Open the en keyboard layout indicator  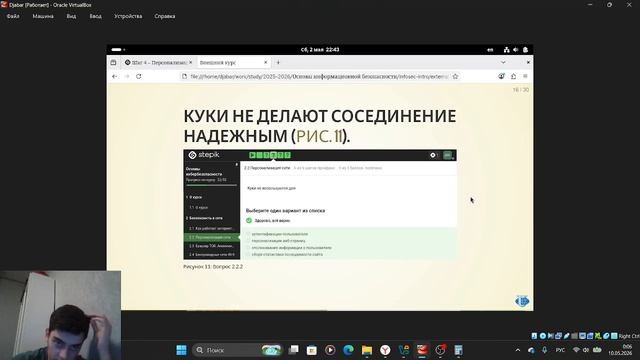490,50
